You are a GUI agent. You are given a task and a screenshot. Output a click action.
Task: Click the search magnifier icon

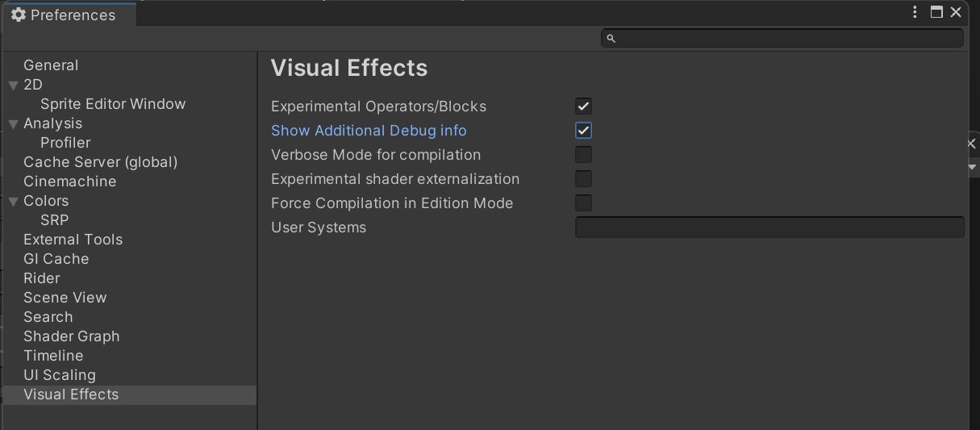(611, 38)
